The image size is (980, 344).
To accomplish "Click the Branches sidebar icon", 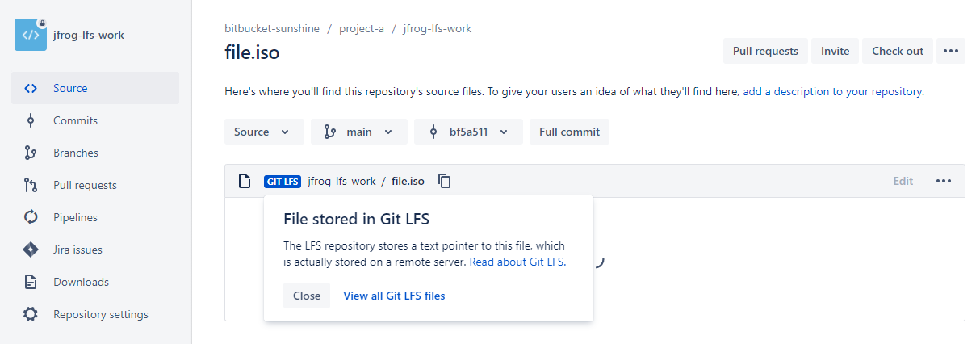I will [x=31, y=153].
